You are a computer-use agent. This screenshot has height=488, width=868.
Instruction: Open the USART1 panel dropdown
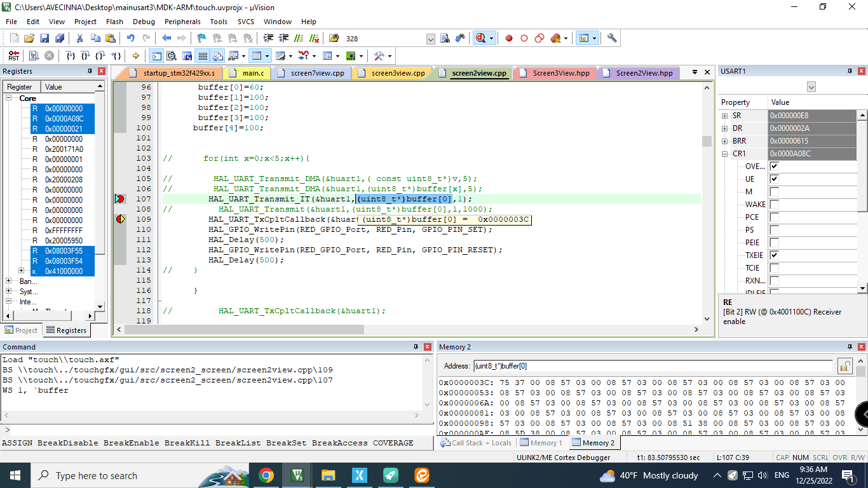pos(811,86)
